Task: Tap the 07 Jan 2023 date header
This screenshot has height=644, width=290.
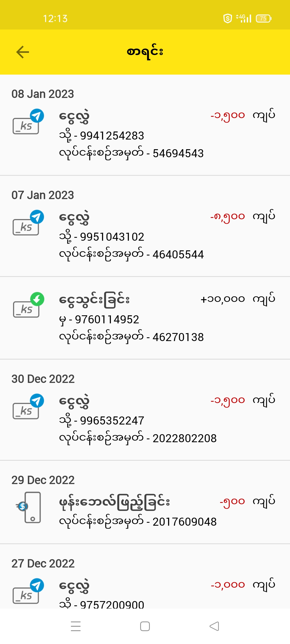Action: (x=43, y=195)
